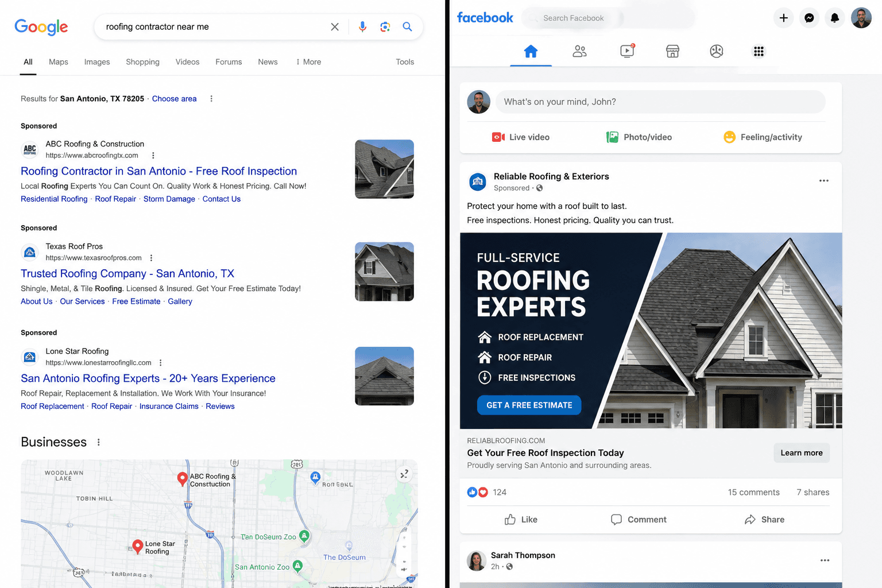Screen dimensions: 882x588
Task: Open the Facebook Create plus menu
Action: (783, 18)
